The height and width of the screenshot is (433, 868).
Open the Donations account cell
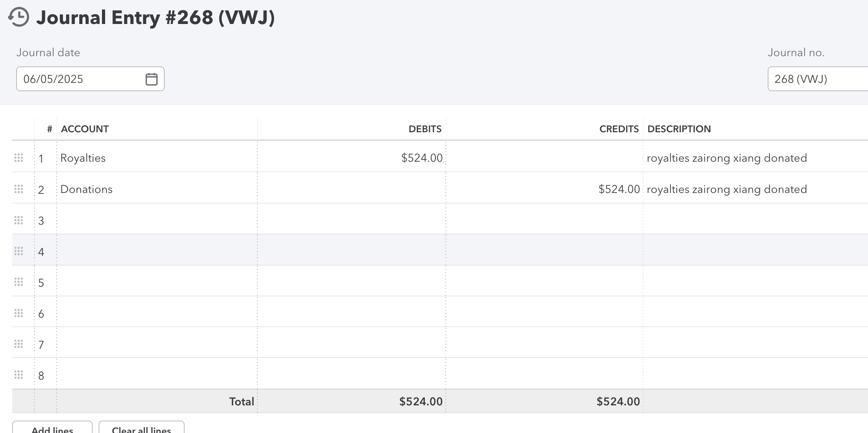[156, 189]
